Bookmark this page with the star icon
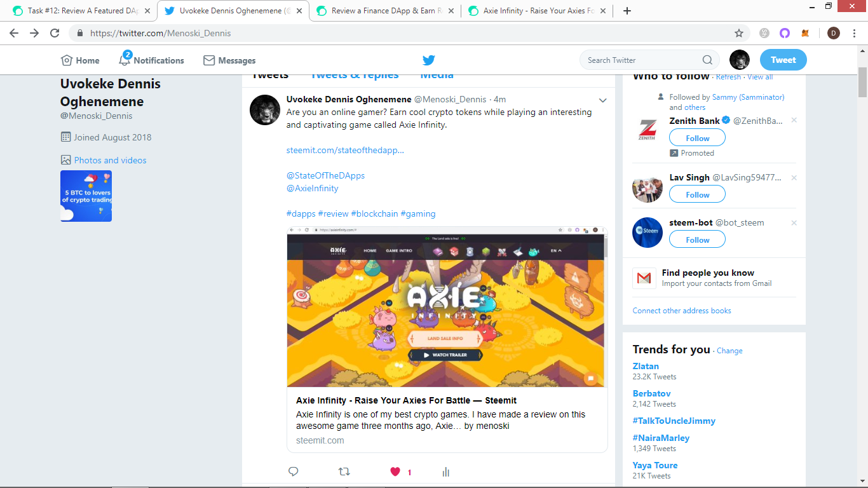This screenshot has height=488, width=868. pos(739,33)
